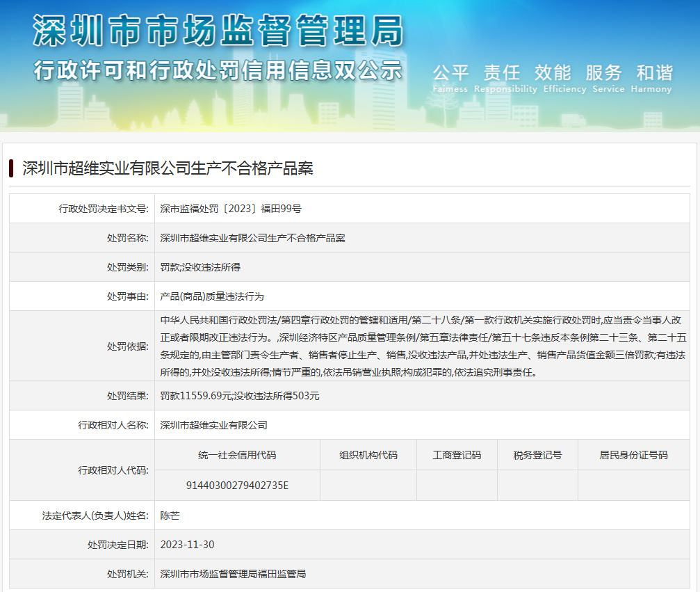The height and width of the screenshot is (592, 700).
Task: Click the 处罚决定日期 label
Action: pos(118,545)
